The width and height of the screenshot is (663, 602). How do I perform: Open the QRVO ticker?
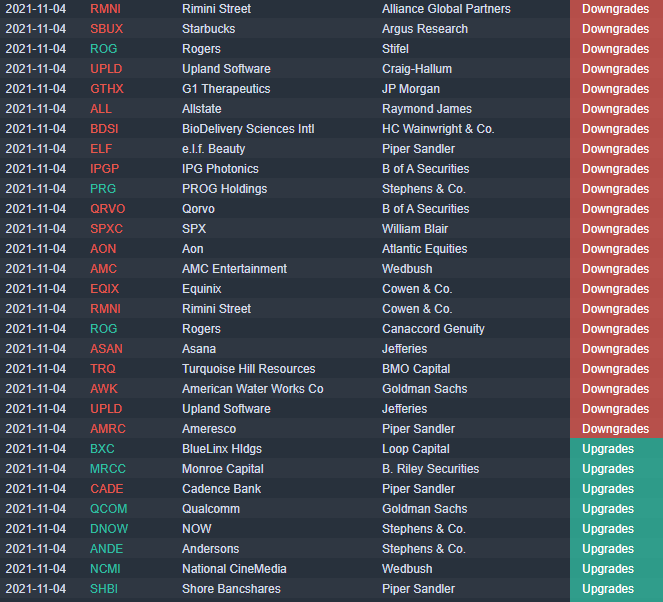(x=108, y=209)
